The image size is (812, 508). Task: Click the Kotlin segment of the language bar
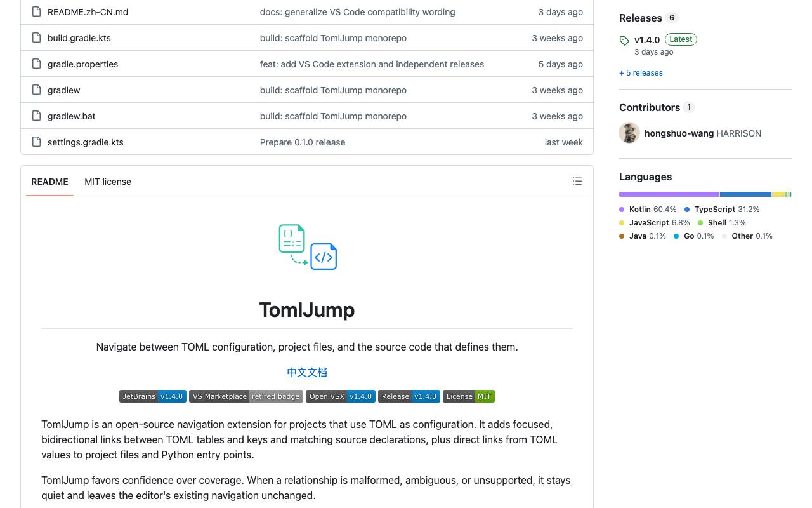(669, 194)
